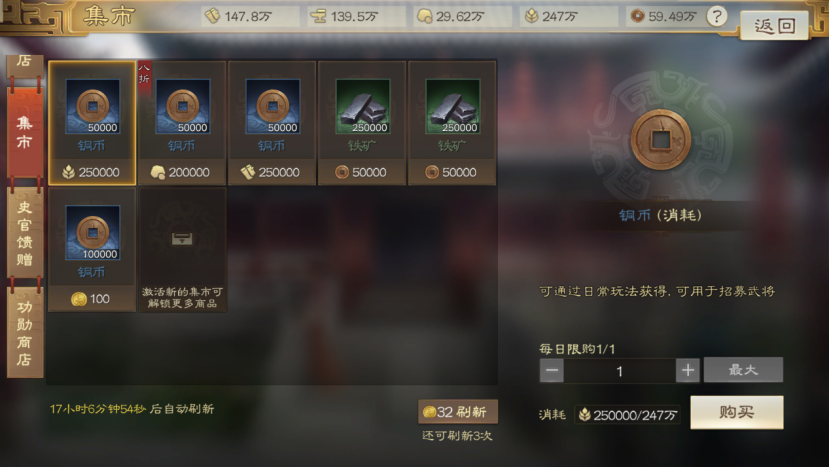Click the locked market slot chest icon
The image size is (830, 467).
182,239
